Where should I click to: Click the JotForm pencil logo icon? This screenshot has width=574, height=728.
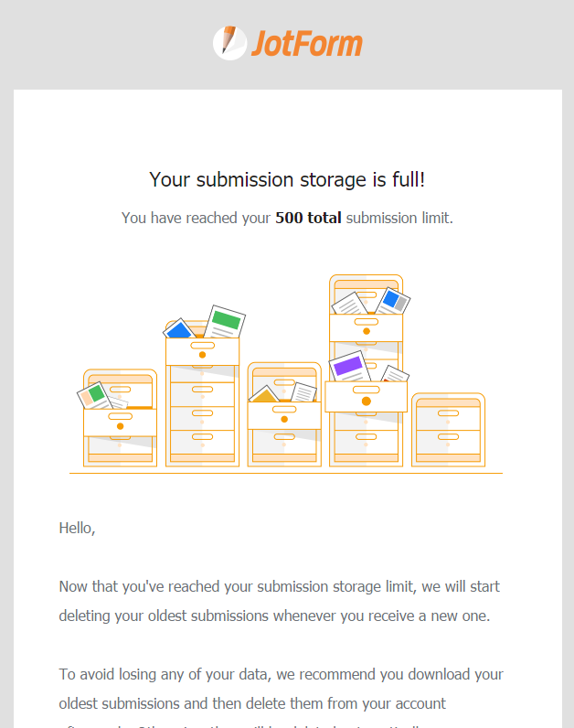229,42
